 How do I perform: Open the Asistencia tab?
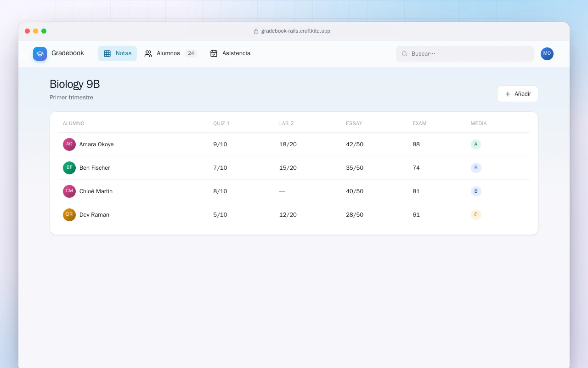coord(230,53)
